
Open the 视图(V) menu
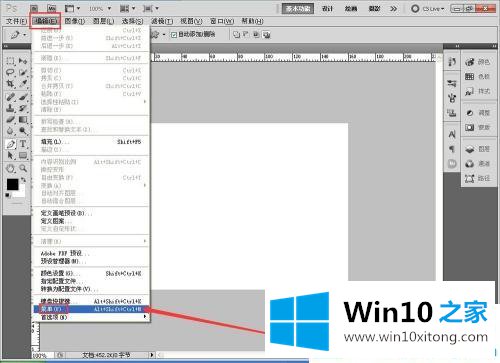(191, 21)
